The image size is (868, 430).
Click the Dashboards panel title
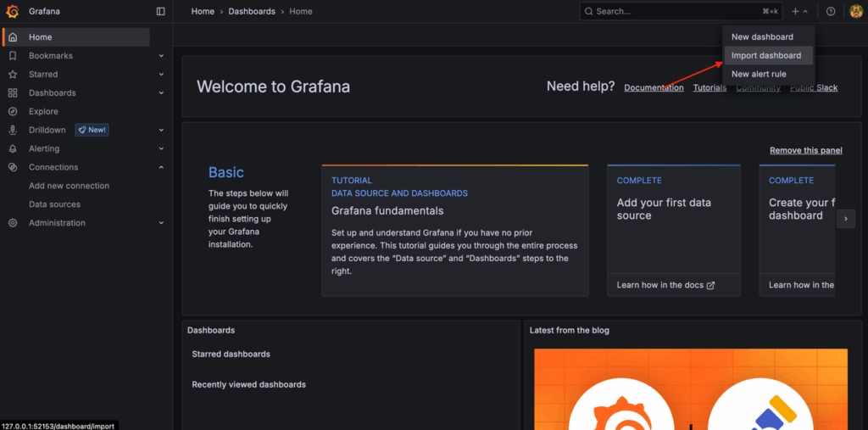(211, 330)
